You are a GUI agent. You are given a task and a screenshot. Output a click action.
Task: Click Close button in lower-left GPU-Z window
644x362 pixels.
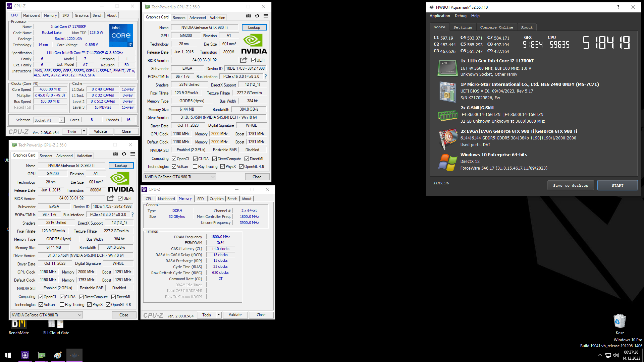tap(124, 315)
